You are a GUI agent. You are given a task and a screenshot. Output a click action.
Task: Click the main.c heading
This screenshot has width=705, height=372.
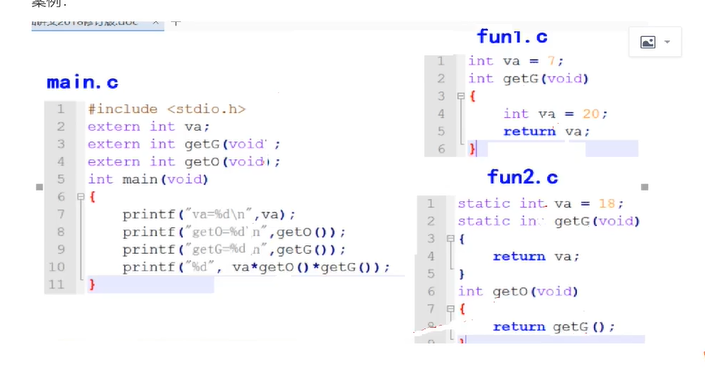click(82, 82)
